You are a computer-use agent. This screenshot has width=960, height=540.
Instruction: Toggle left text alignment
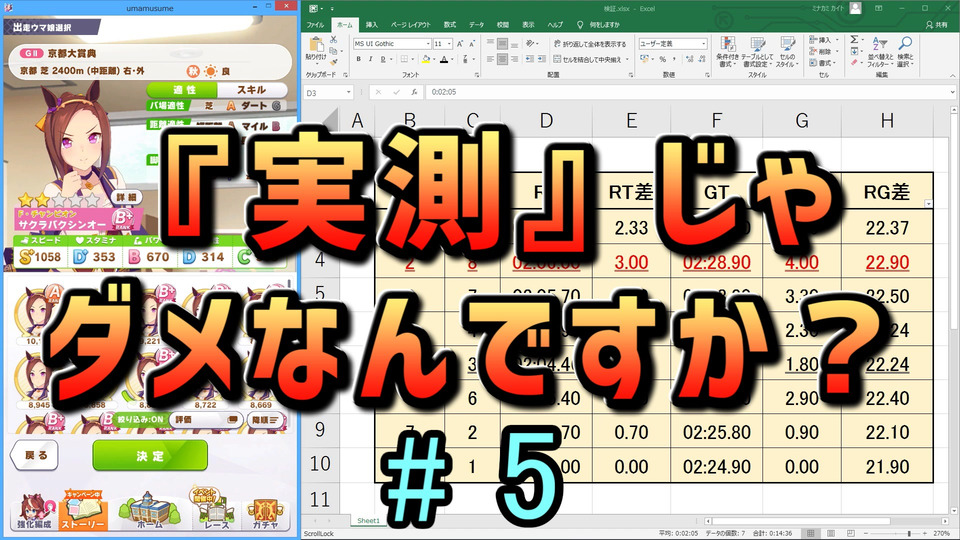(490, 59)
